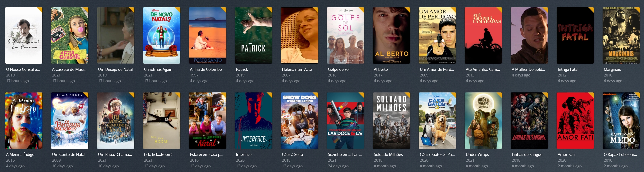Open the Patrick movie poster
644x172 pixels.
[x=253, y=35]
